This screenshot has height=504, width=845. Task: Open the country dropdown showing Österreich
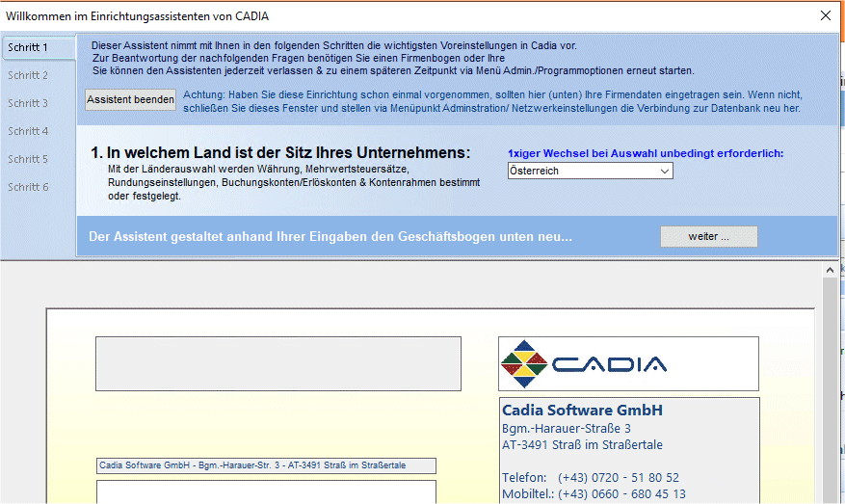[x=590, y=171]
